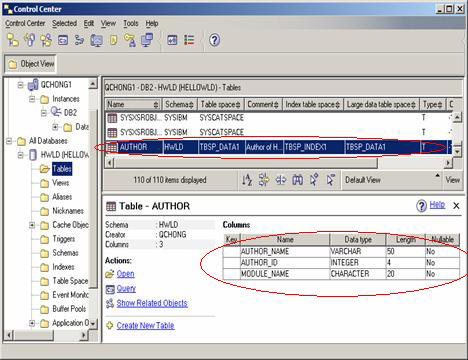Open the help question mark toolbar icon

tap(214, 40)
